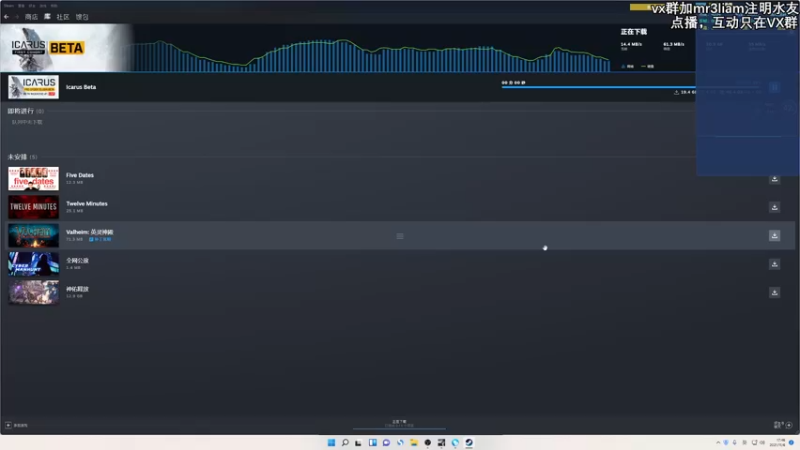Click the 神佑释放 game thumbnail
Screen dimensions: 800x450
(x=33, y=292)
